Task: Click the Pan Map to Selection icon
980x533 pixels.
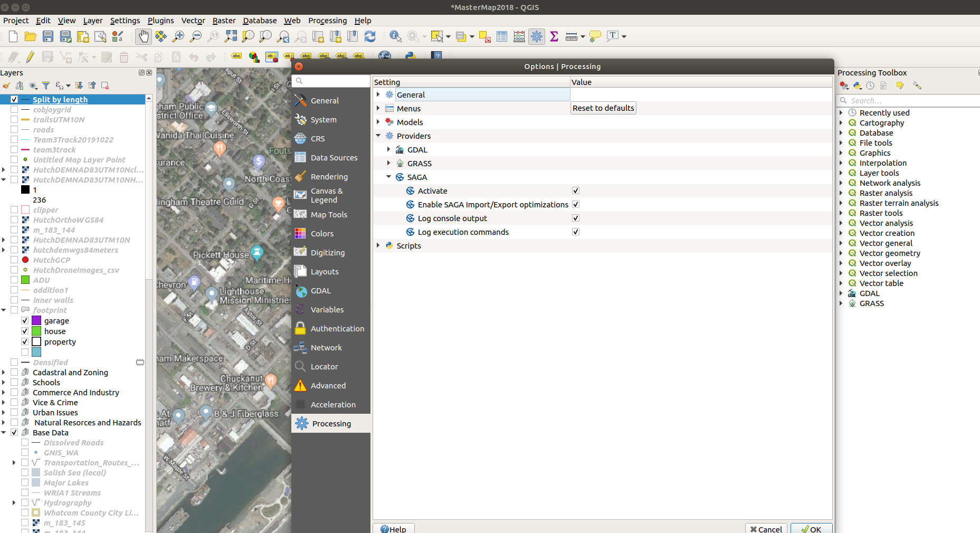Action: coord(161,36)
